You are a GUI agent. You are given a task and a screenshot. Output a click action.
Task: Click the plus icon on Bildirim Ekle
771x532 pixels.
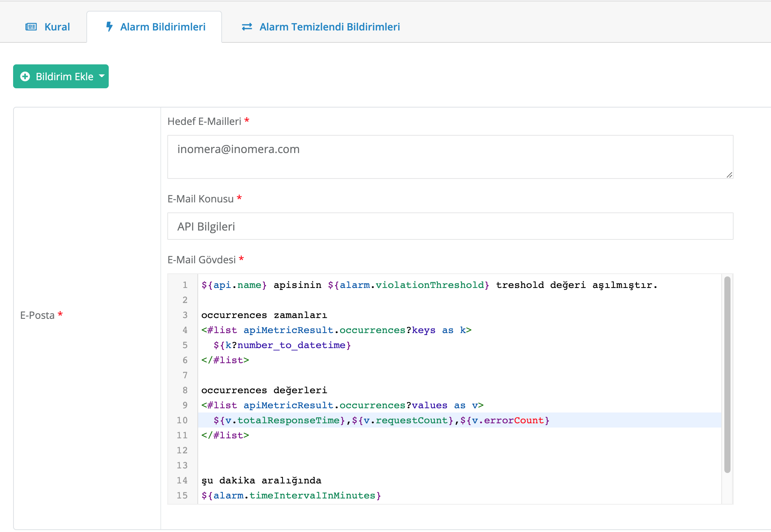(x=25, y=76)
